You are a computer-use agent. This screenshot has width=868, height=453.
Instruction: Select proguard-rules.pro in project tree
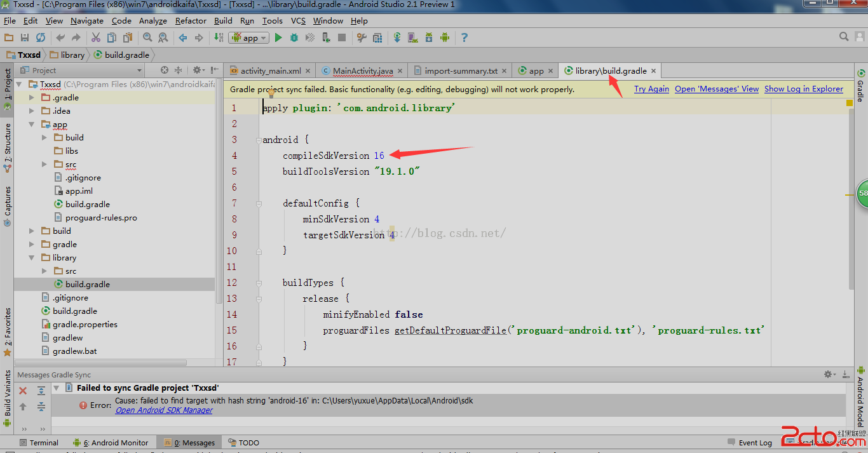pos(101,218)
